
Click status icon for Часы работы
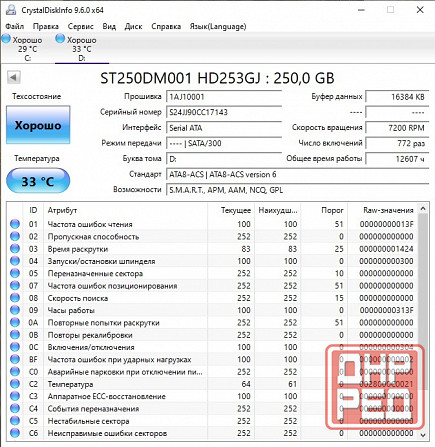click(x=15, y=310)
